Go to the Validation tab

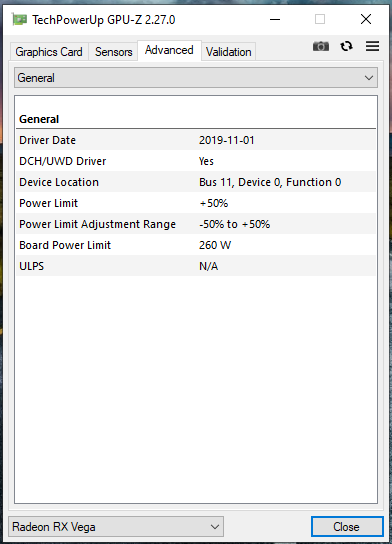pos(229,52)
